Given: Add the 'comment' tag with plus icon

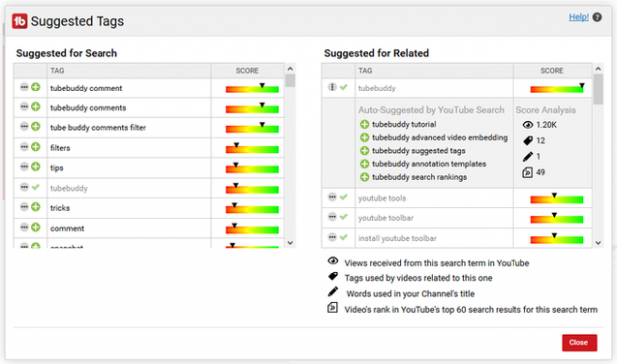Looking at the screenshot, I should click(36, 227).
